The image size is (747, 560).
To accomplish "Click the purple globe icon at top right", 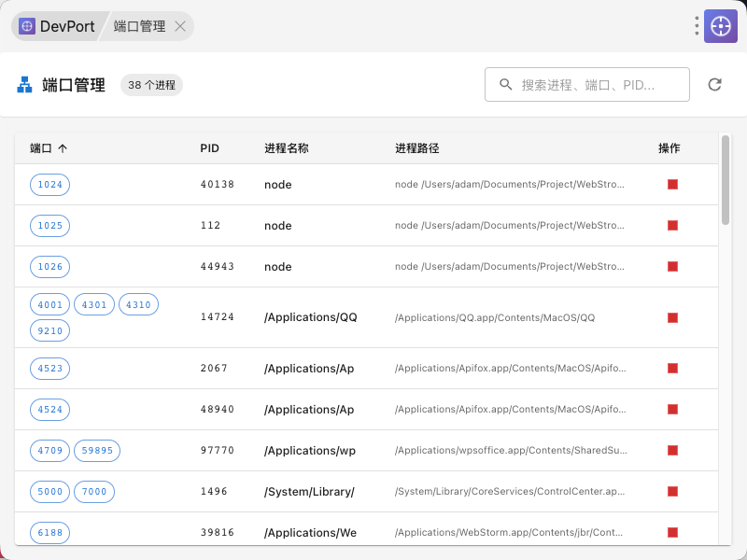I will click(721, 26).
